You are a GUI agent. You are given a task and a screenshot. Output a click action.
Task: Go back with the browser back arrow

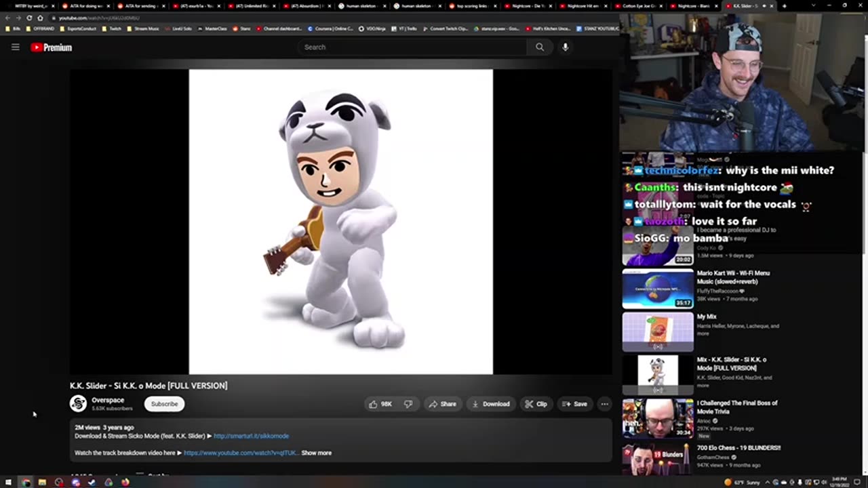tap(7, 18)
